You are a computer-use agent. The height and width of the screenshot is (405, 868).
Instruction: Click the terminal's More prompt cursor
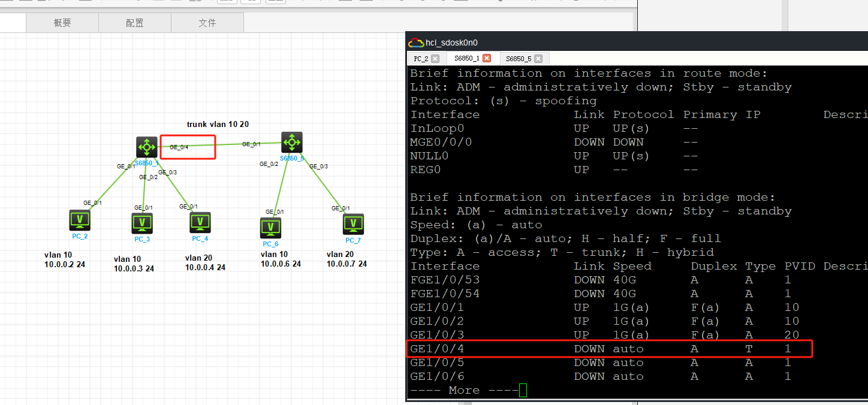(x=523, y=391)
